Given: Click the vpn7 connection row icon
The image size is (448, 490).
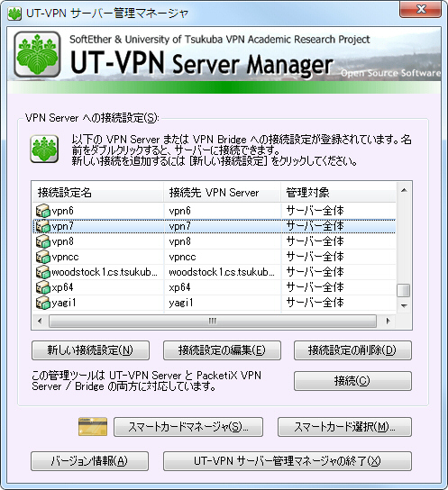Looking at the screenshot, I should tap(43, 226).
